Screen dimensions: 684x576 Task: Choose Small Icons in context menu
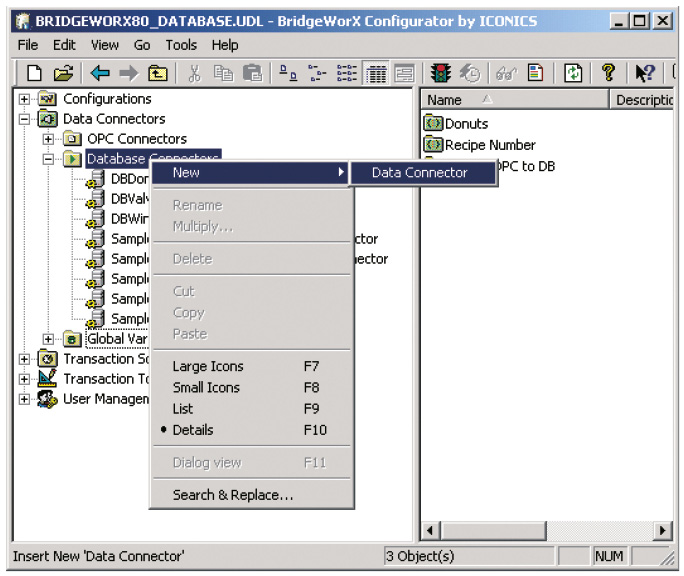251,387
